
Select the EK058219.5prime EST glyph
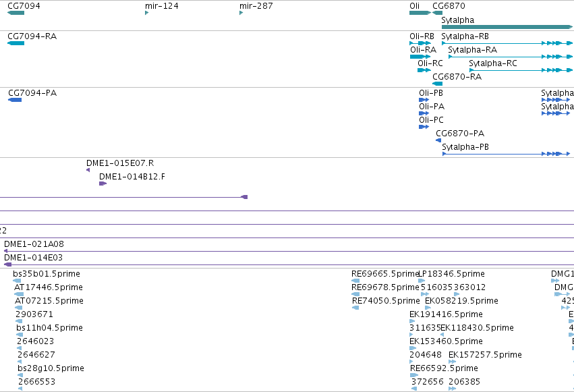tap(428, 308)
